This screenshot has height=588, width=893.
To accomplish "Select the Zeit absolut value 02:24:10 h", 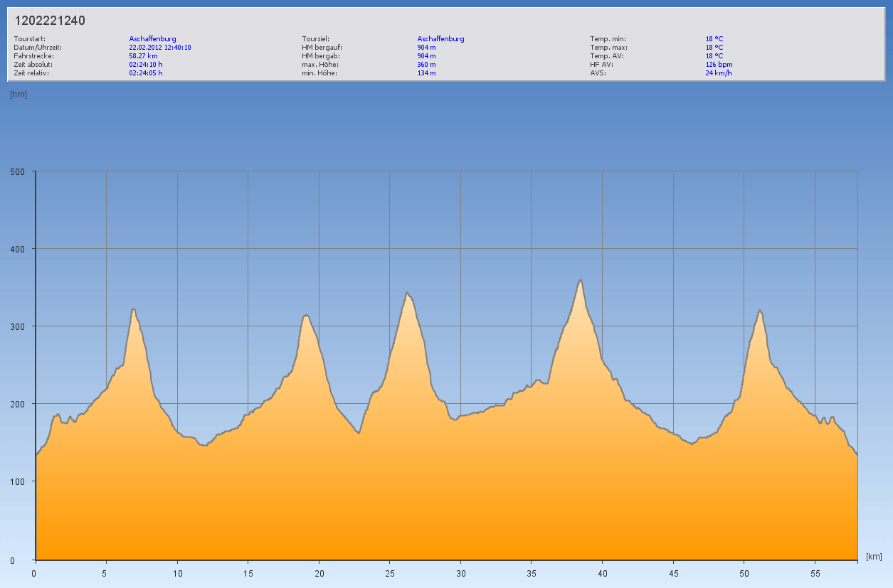I will [x=145, y=65].
